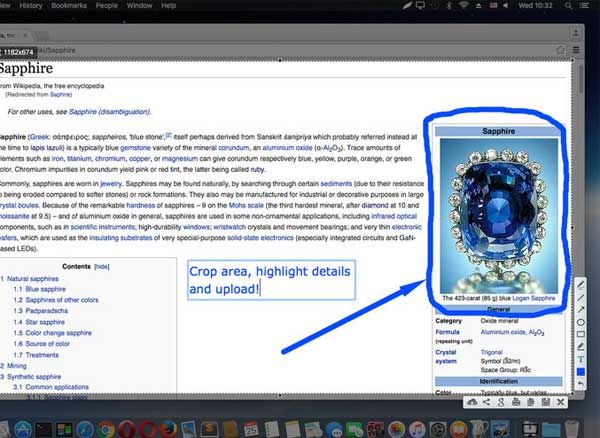Screen dimensions: 600x438
Task: Open the Trigonal crystal system link
Action: pos(491,352)
